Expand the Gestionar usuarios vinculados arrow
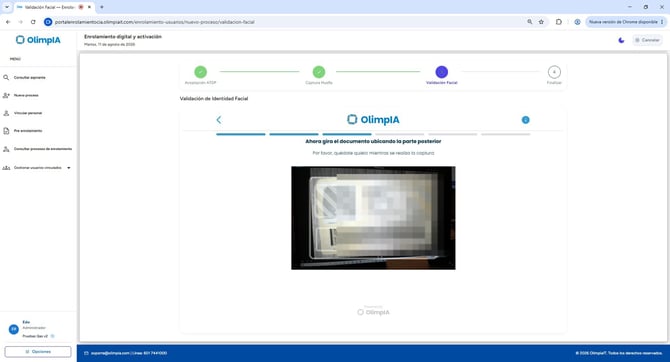The height and width of the screenshot is (362, 670). [69, 168]
